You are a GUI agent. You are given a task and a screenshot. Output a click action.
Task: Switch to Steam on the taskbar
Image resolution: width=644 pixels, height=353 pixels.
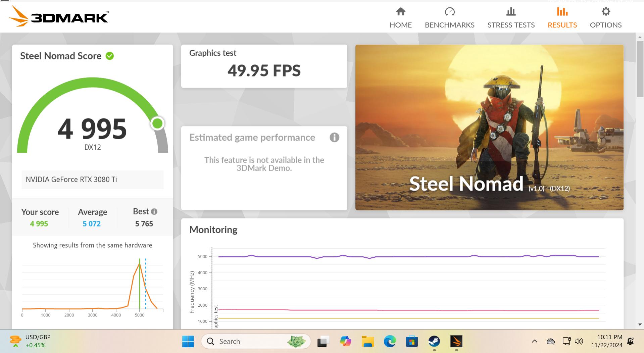(x=434, y=342)
